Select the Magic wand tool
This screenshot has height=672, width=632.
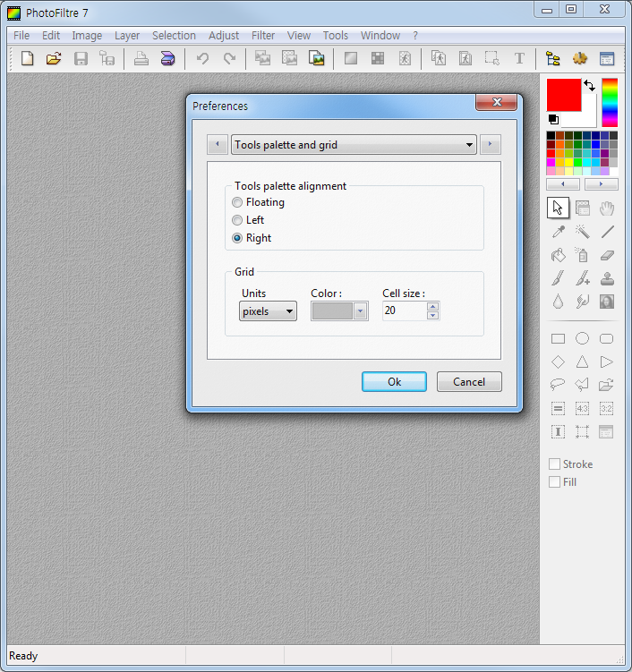click(x=582, y=232)
